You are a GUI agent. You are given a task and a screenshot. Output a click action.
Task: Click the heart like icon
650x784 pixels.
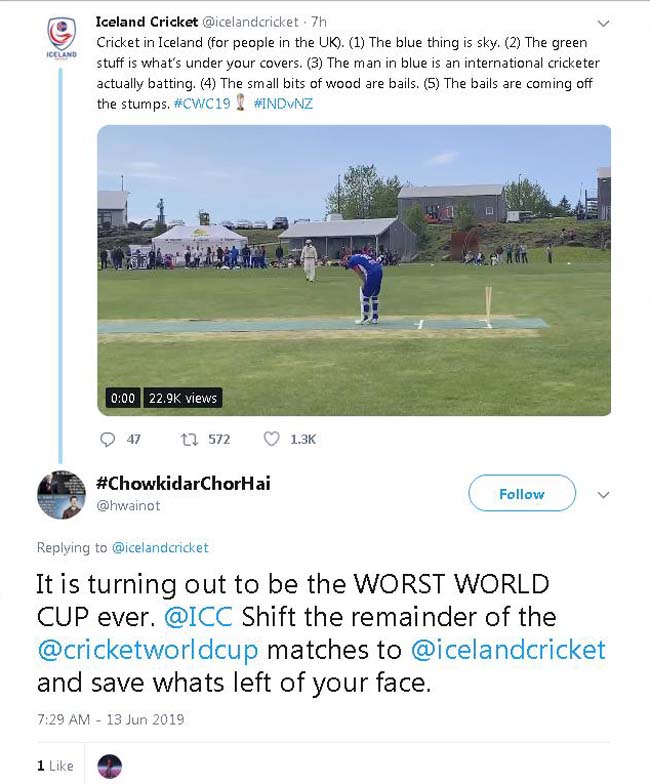point(271,439)
